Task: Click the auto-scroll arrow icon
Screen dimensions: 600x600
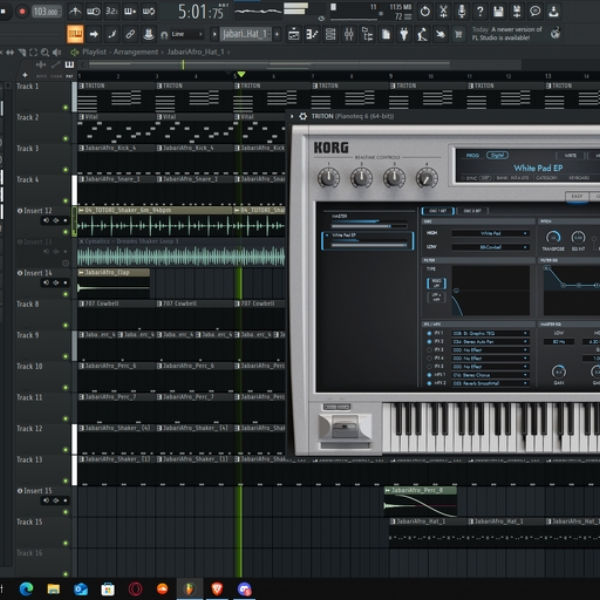Action: point(93,34)
